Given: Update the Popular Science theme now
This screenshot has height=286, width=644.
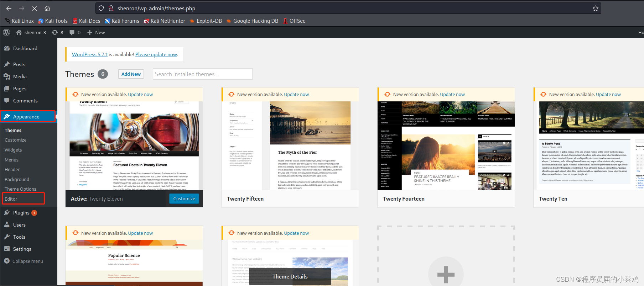Looking at the screenshot, I should click(140, 233).
